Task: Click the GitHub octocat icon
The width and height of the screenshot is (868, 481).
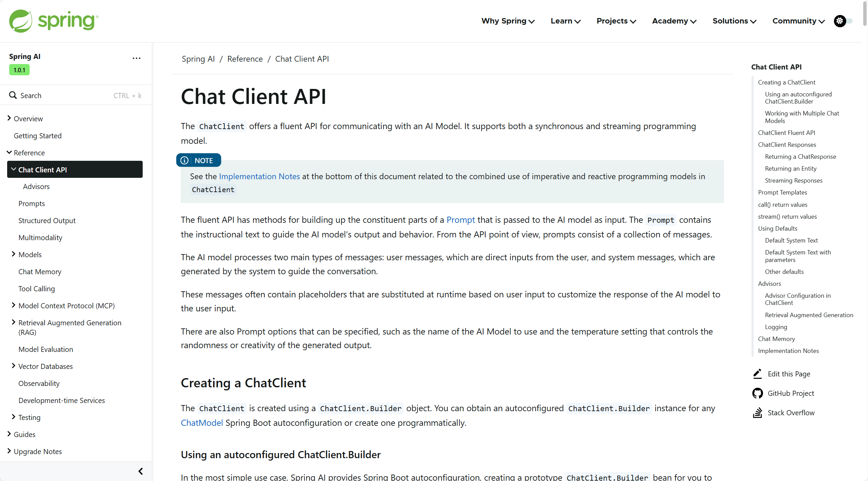Action: click(757, 393)
